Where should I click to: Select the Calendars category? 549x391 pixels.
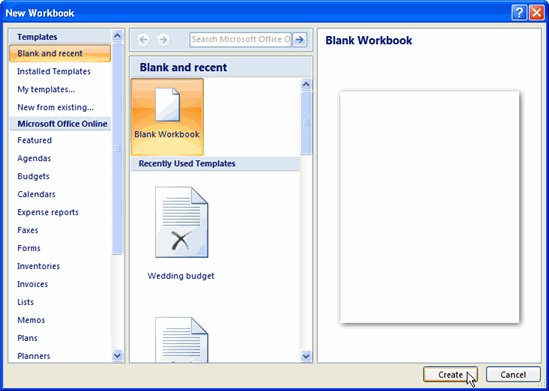tap(36, 194)
